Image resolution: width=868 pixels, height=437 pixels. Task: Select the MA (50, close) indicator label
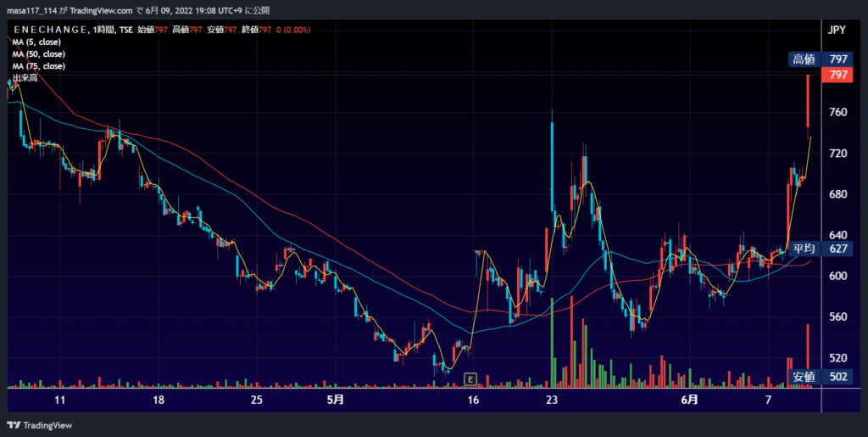[x=39, y=54]
